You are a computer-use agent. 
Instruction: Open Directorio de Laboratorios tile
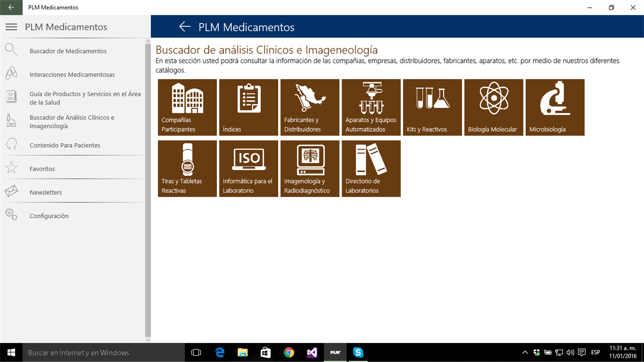[x=371, y=168]
